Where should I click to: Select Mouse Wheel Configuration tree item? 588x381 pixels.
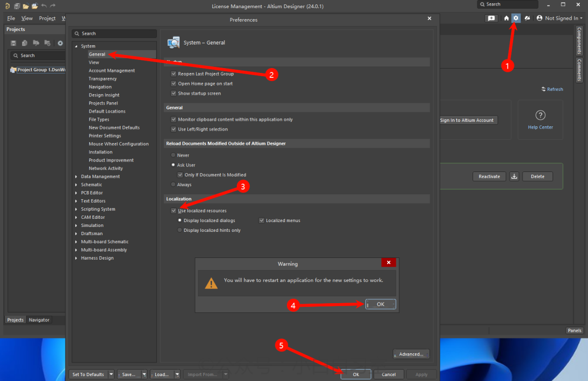pos(119,144)
